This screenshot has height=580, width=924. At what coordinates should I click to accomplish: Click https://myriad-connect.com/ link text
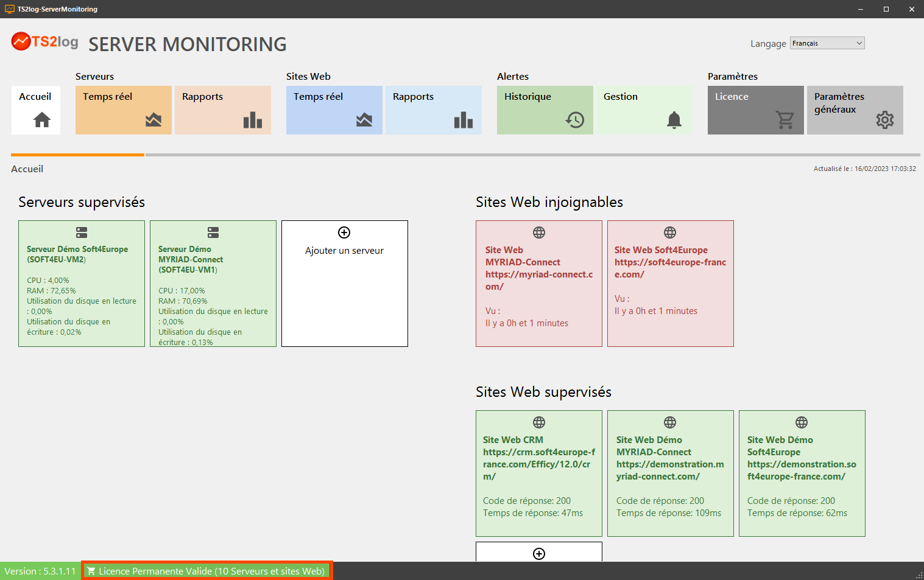pos(539,281)
